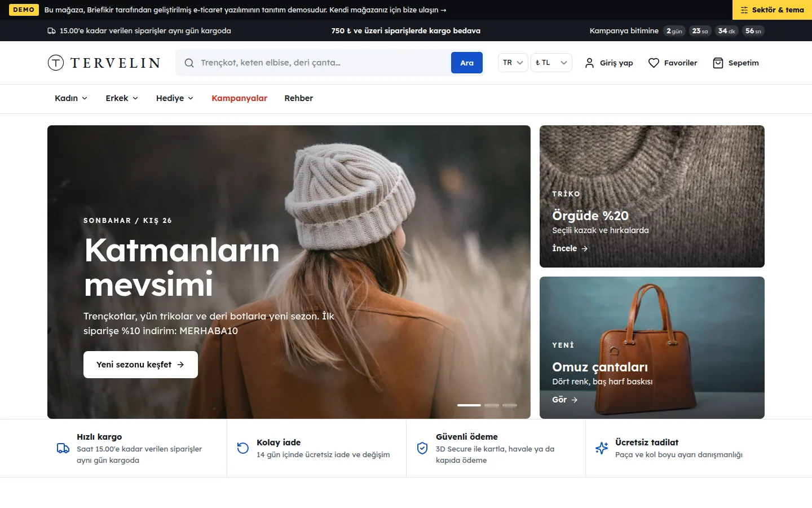Click the Tervelin circled T logo icon
Screen dimensions: 812x508
[x=56, y=63]
